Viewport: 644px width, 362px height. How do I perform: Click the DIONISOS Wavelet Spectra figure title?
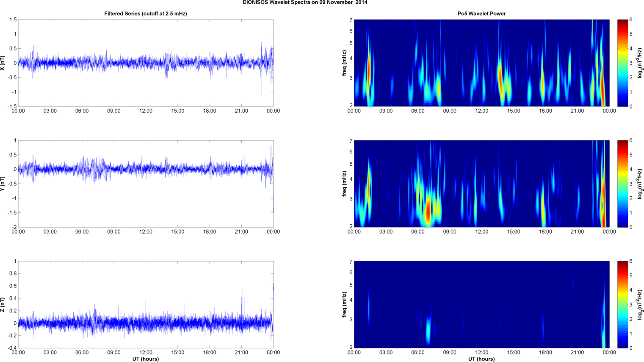click(305, 3)
